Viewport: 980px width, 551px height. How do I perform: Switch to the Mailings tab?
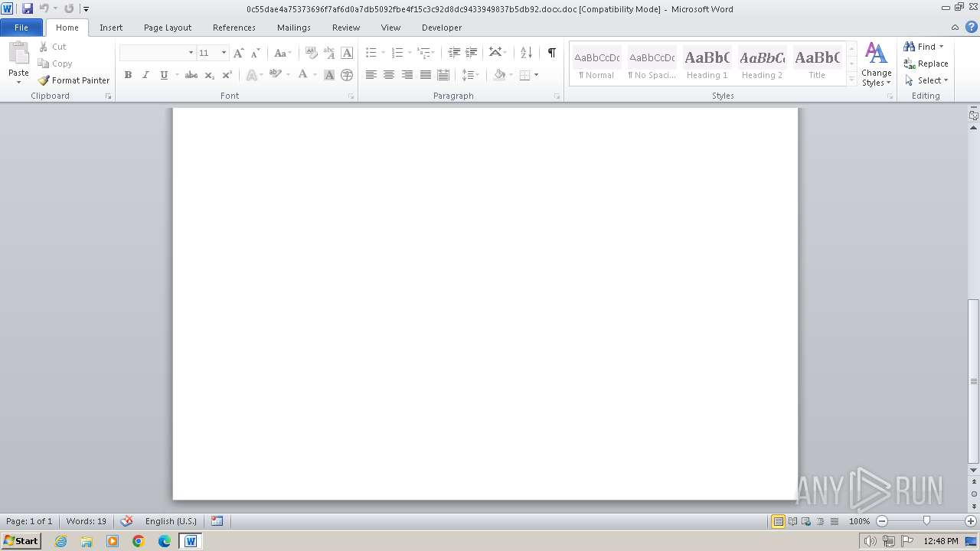[294, 28]
